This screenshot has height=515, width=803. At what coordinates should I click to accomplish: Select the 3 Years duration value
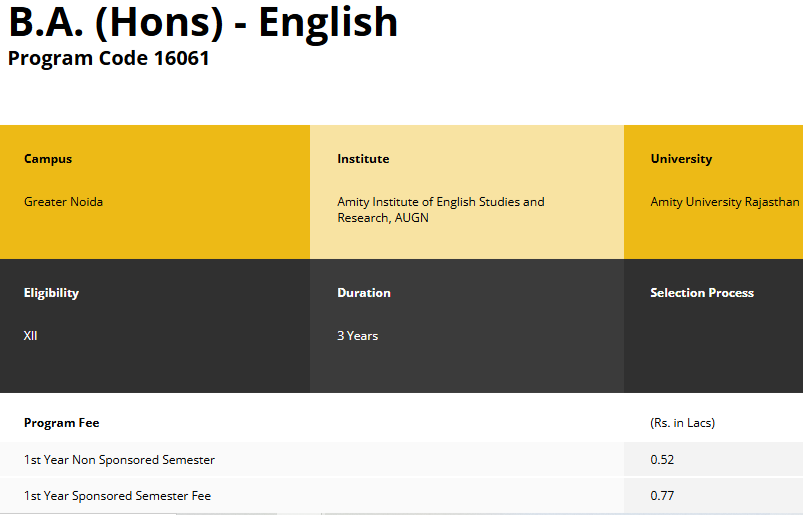pos(357,336)
